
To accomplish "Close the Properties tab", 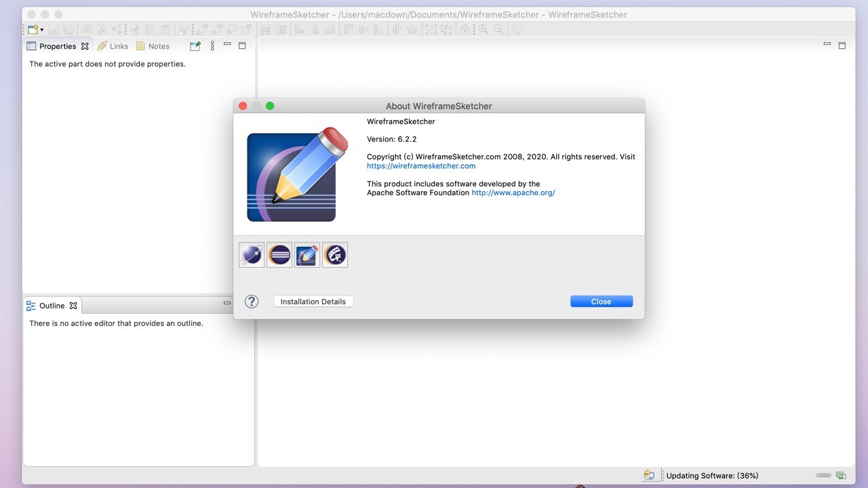I will pos(85,46).
